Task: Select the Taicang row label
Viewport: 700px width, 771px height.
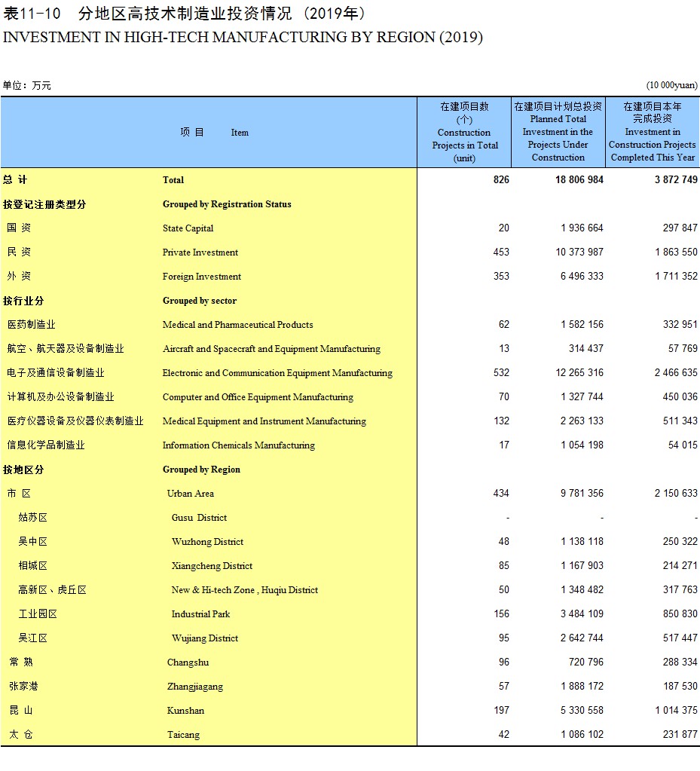Action: (183, 735)
